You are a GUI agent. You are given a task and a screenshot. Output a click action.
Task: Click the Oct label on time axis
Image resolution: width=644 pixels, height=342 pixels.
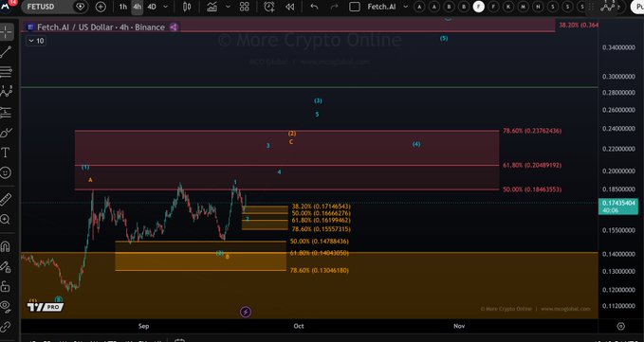pos(299,326)
